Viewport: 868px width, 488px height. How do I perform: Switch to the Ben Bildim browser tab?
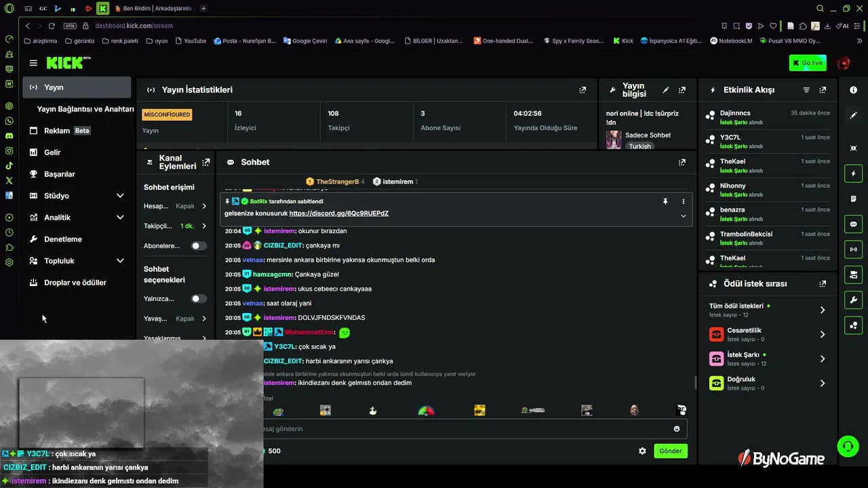click(153, 8)
